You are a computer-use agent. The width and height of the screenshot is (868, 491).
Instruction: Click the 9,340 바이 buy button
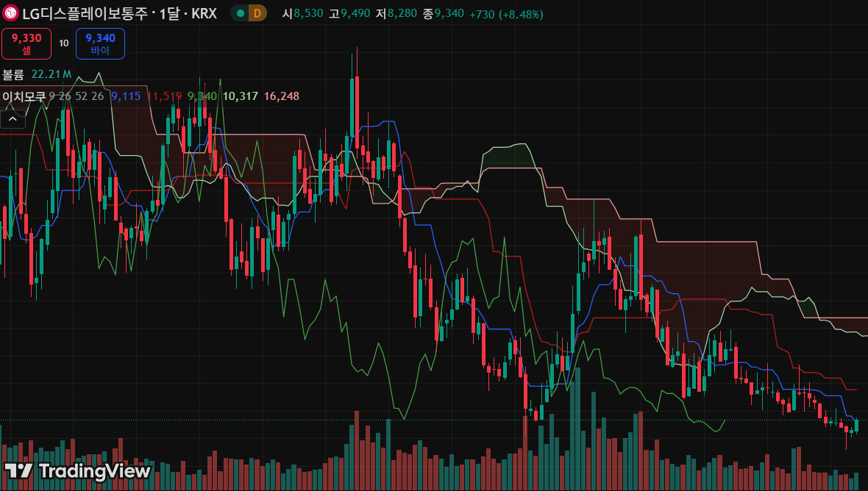pos(100,43)
